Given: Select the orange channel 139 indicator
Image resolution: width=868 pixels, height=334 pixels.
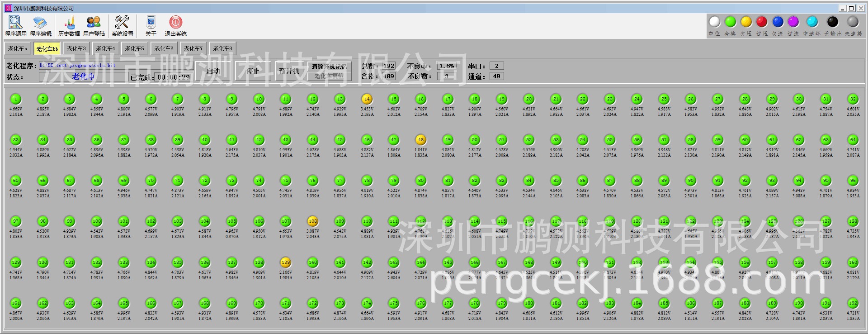Looking at the screenshot, I should pyautogui.click(x=286, y=262).
